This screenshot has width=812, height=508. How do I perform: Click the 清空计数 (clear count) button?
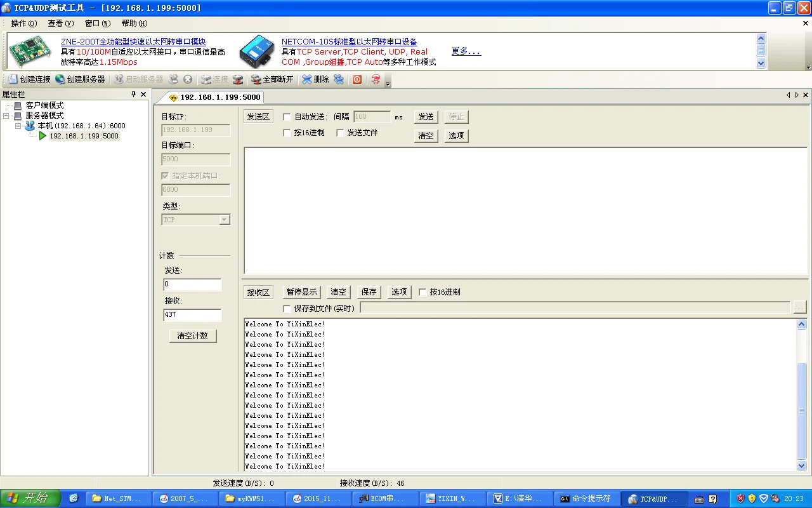pos(193,336)
